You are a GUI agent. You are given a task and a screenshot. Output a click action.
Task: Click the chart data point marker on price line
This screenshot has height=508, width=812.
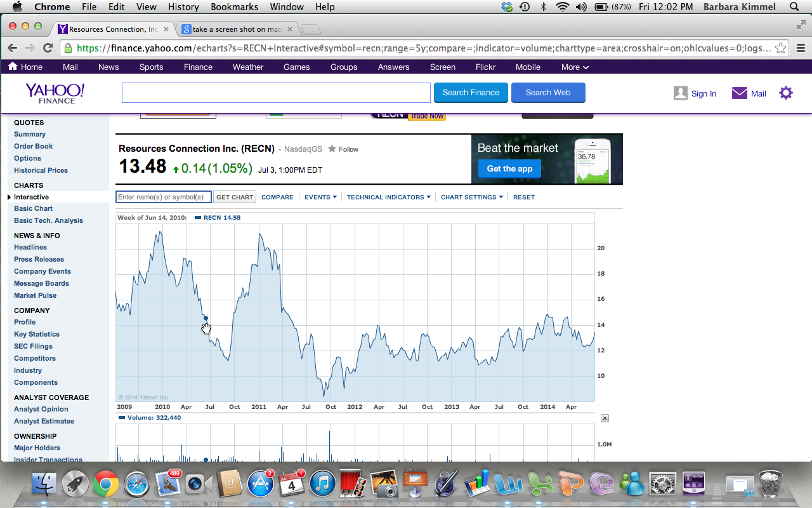(206, 318)
